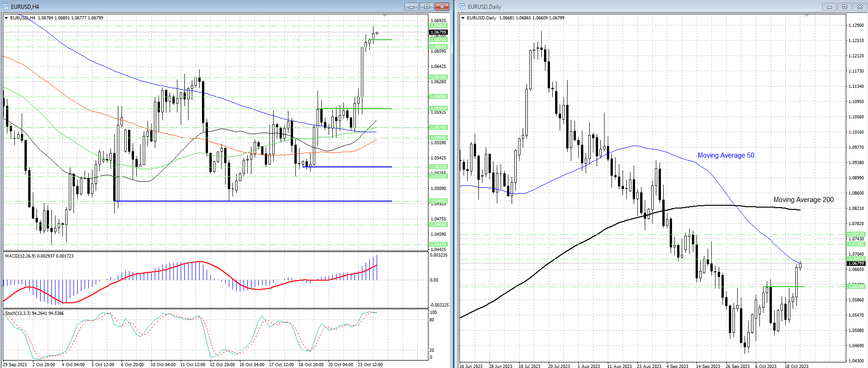Click the 1.12900 price on Daily axis
The width and height of the screenshot is (868, 368).
click(x=856, y=25)
